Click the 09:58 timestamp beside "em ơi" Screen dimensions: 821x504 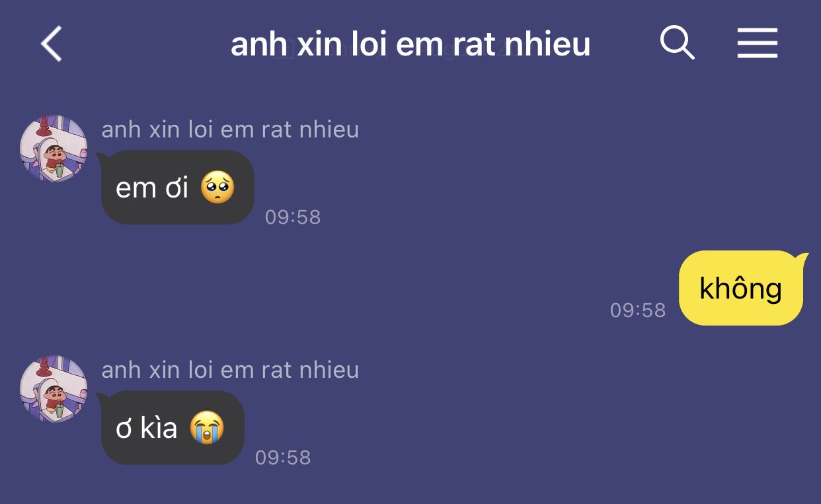[293, 217]
